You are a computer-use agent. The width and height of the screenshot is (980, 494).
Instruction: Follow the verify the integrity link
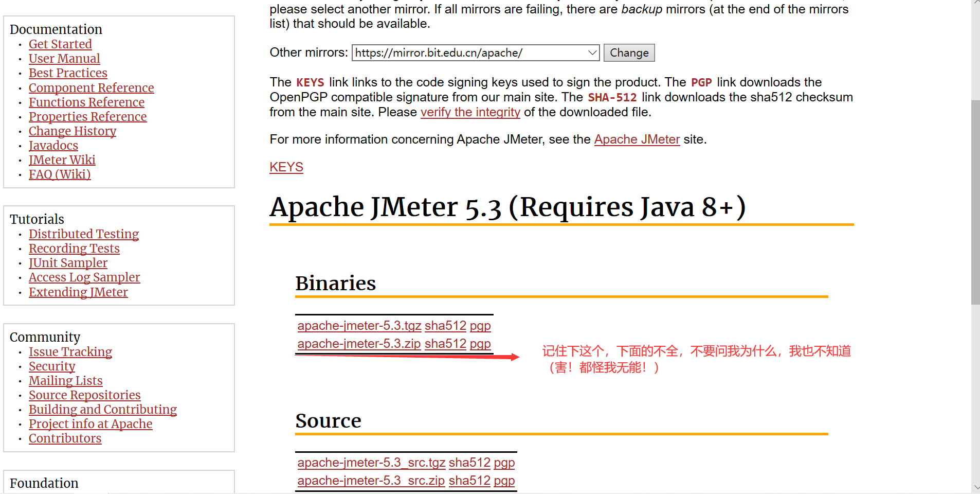click(x=470, y=112)
